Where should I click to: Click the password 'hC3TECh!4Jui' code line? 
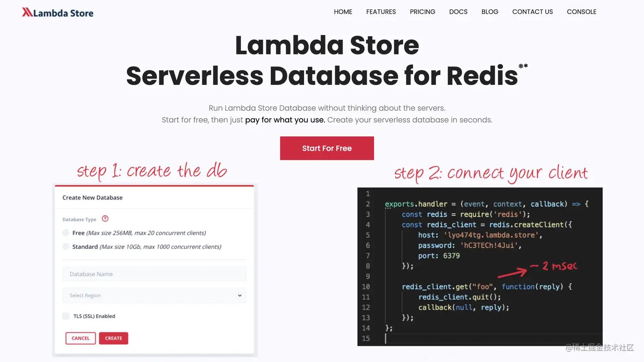click(x=470, y=245)
